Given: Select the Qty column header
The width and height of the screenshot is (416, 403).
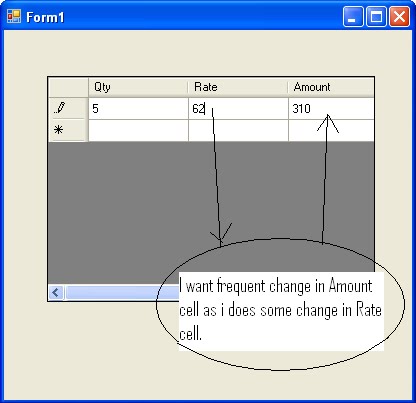Looking at the screenshot, I should coord(138,87).
